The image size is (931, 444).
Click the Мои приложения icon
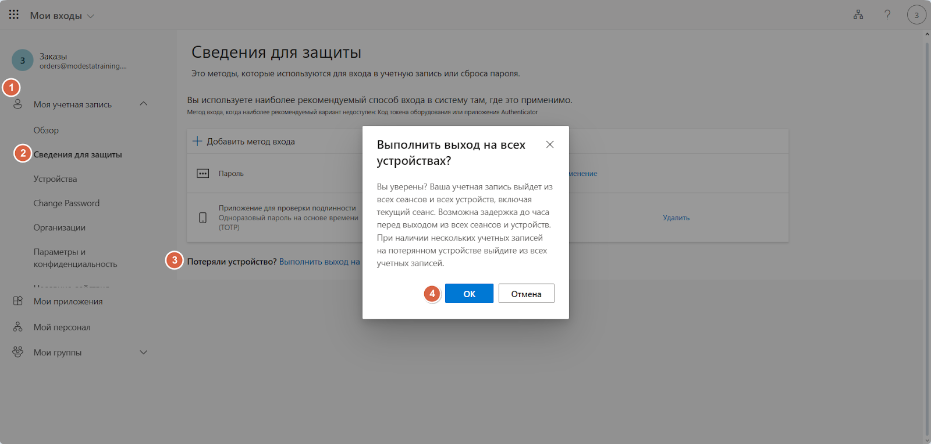(18, 301)
